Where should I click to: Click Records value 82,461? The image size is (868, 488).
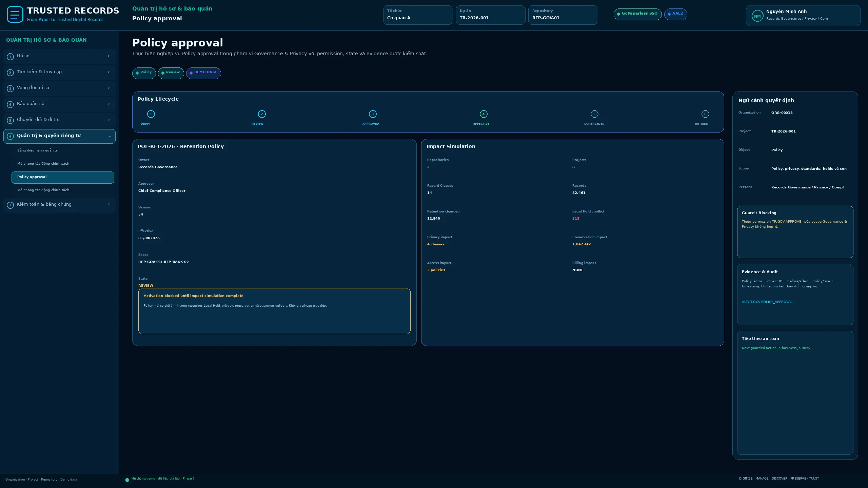[579, 193]
